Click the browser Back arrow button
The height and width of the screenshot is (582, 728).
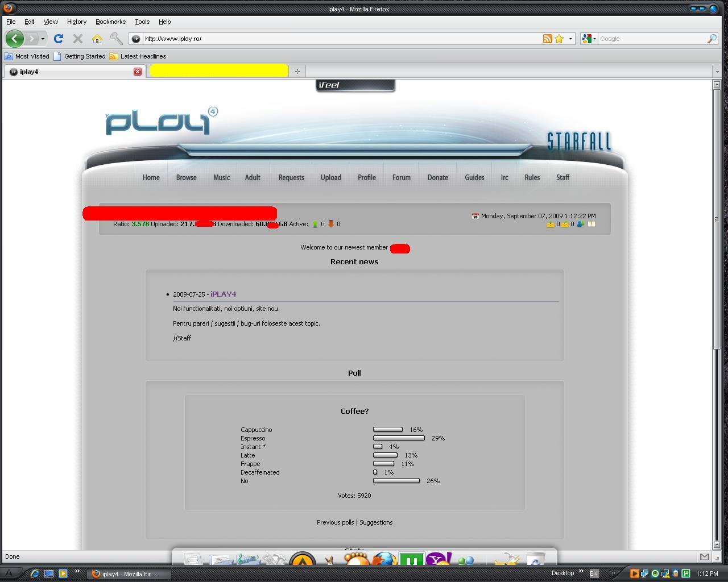(x=15, y=39)
